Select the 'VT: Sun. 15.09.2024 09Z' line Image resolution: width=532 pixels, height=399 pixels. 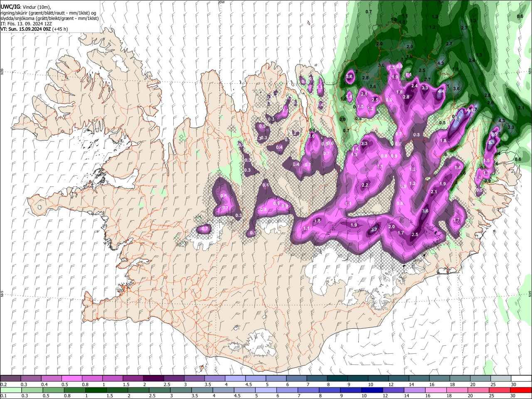(34, 29)
